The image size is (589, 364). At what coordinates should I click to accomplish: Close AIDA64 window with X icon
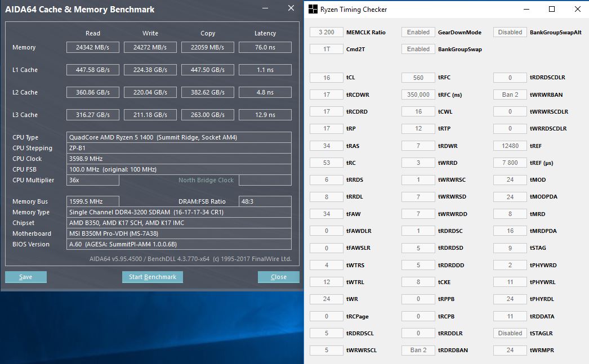pos(291,8)
